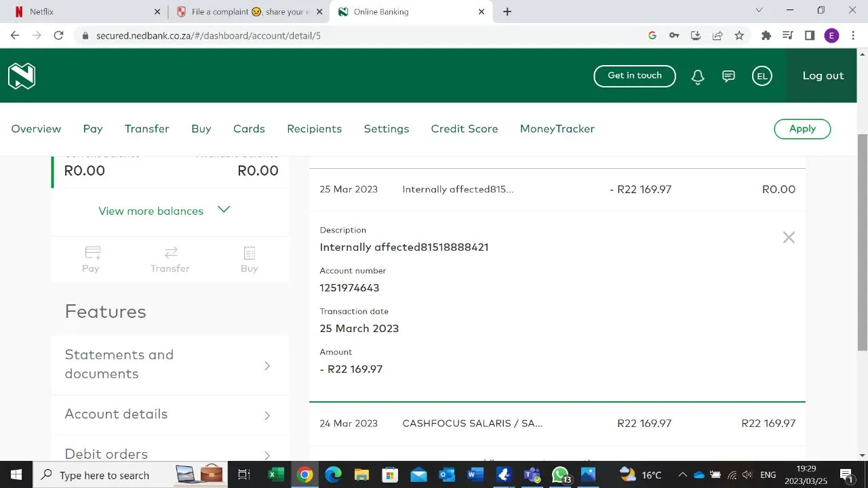Go to Transfer menu item
Image resolution: width=868 pixels, height=488 pixels.
[x=146, y=129]
